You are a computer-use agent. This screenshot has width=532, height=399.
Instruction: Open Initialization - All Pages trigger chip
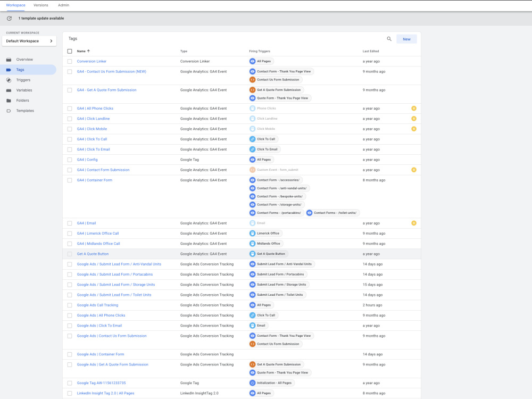point(272,383)
